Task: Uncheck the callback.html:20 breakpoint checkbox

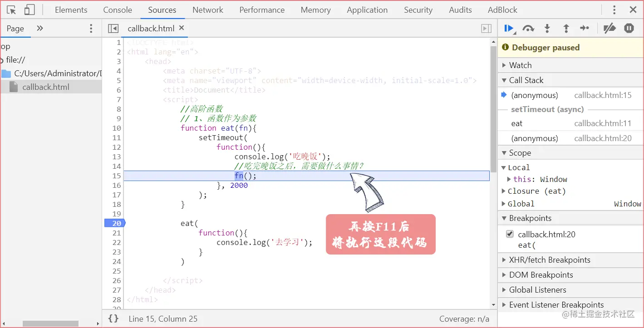Action: point(510,234)
